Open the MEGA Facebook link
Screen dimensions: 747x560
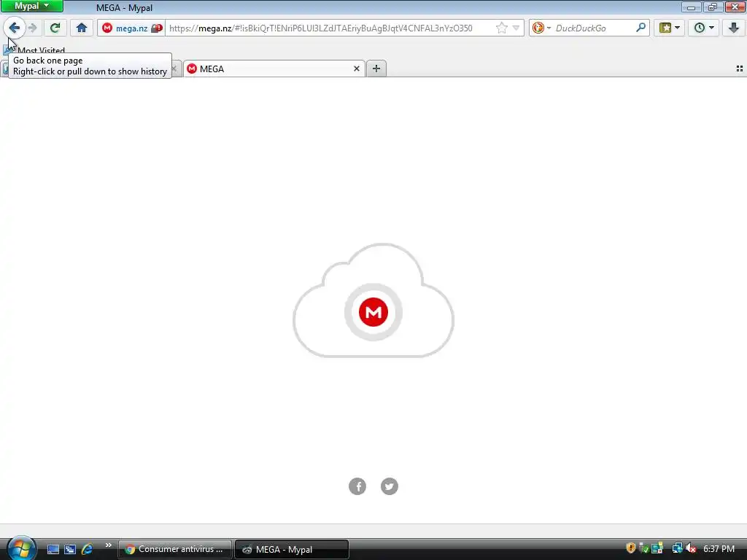tap(357, 486)
